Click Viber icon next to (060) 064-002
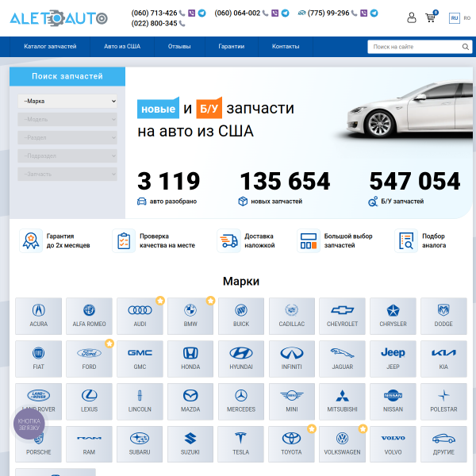476x476 pixels. tap(274, 13)
